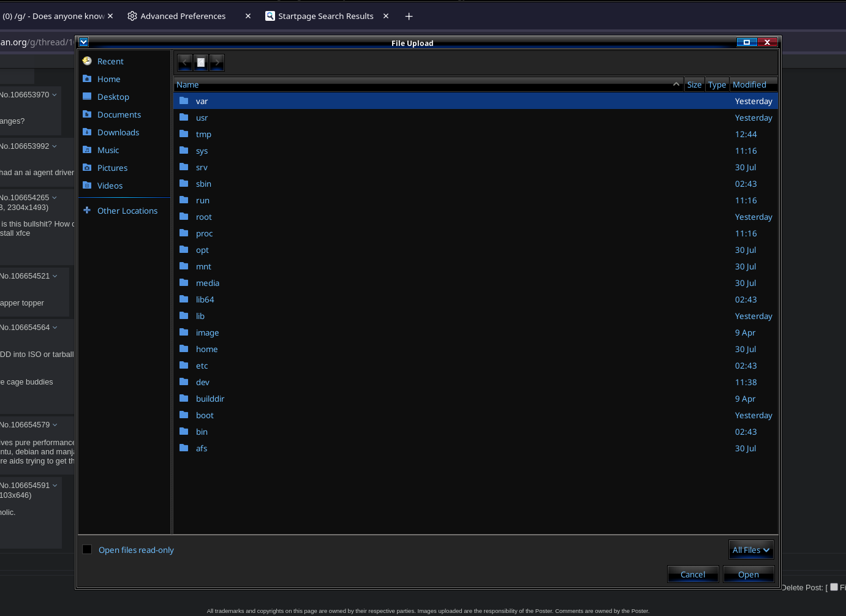The width and height of the screenshot is (846, 616).
Task: Click the Cancel button
Action: tap(693, 574)
